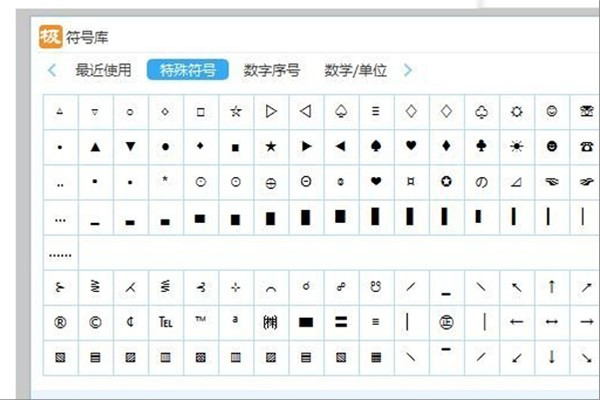
Task: Insert the right-angle triangle ⊿ symbol
Action: pos(517,182)
